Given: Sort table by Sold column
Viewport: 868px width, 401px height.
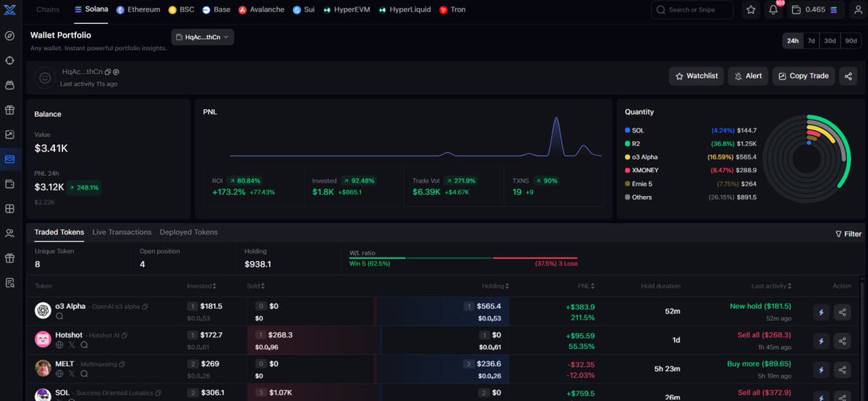Looking at the screenshot, I should 255,286.
